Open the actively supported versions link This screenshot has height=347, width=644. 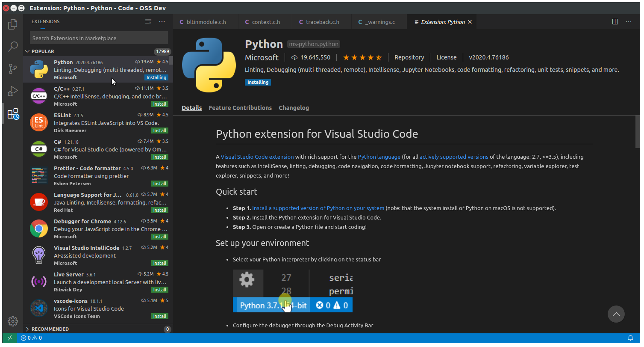pyautogui.click(x=454, y=157)
